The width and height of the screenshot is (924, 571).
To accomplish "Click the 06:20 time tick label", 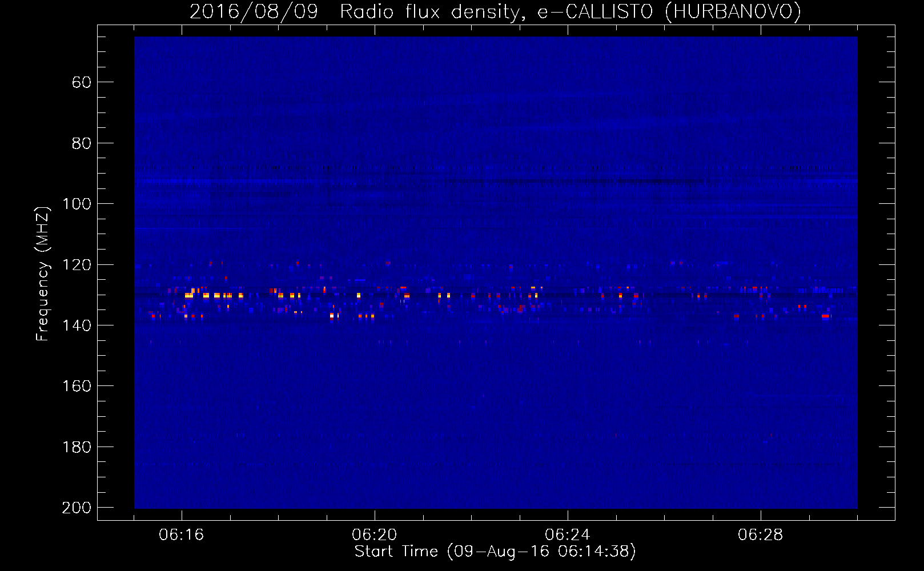I will (375, 535).
